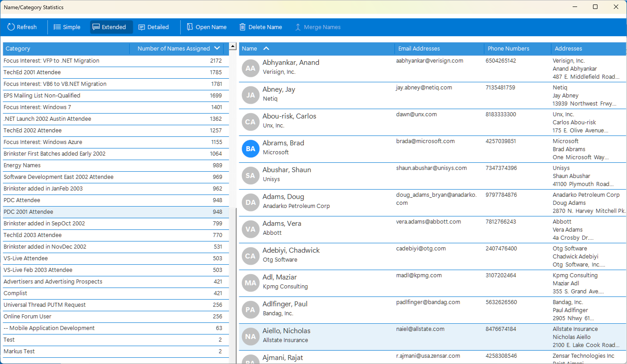Click the Email Addresses column header

click(439, 49)
